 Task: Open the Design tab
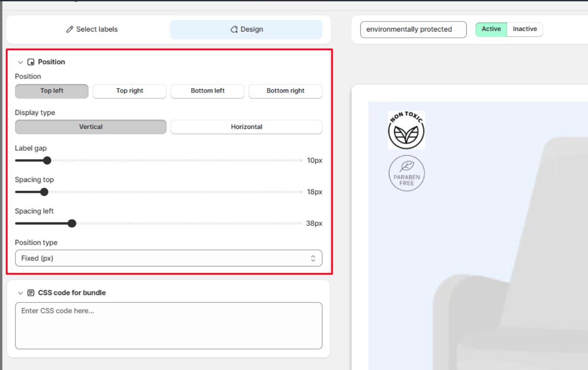tap(246, 29)
